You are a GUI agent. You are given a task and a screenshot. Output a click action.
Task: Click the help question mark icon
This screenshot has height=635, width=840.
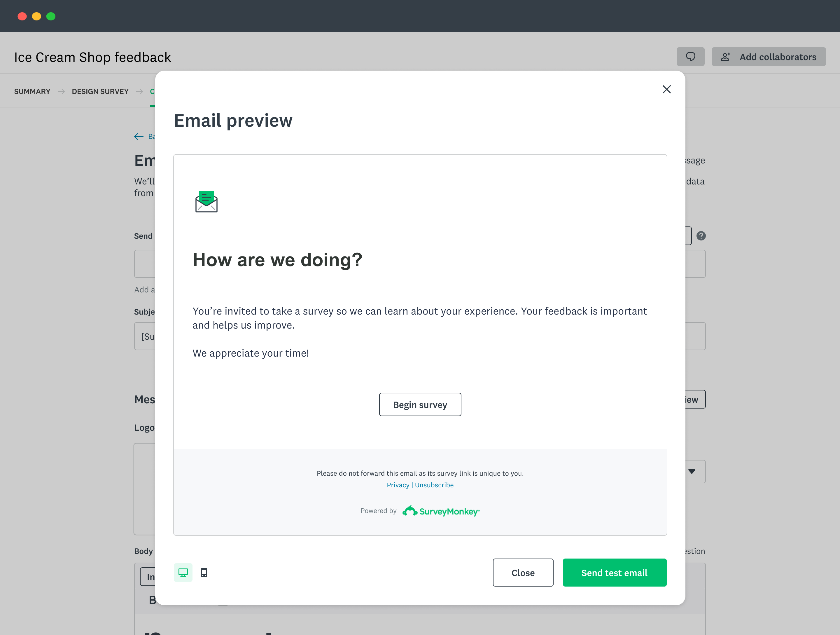(x=701, y=236)
